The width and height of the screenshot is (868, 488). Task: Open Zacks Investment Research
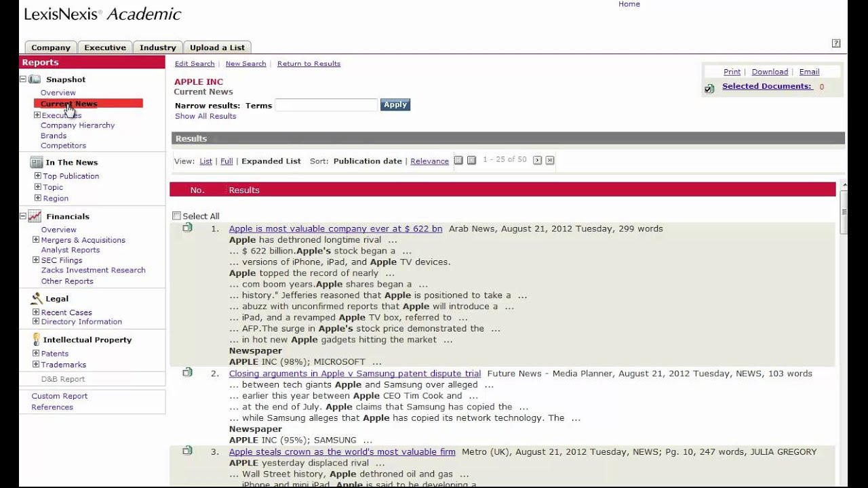94,270
